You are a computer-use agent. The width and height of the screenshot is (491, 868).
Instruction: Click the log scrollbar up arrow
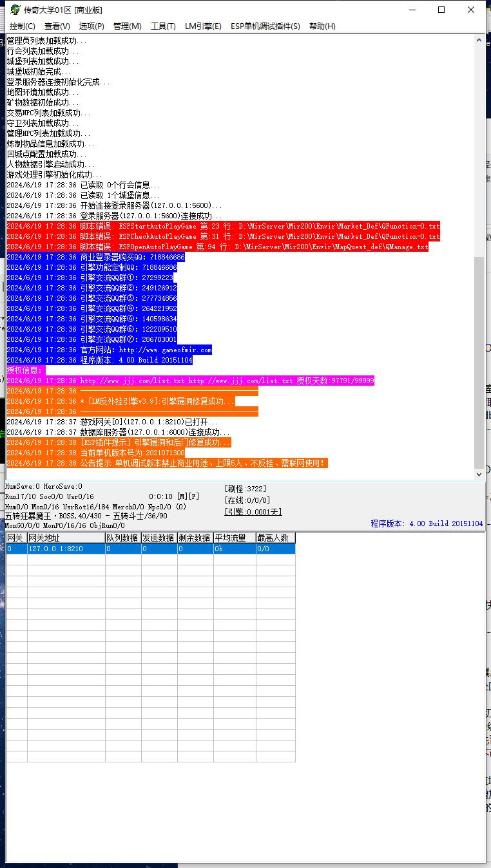coord(479,40)
